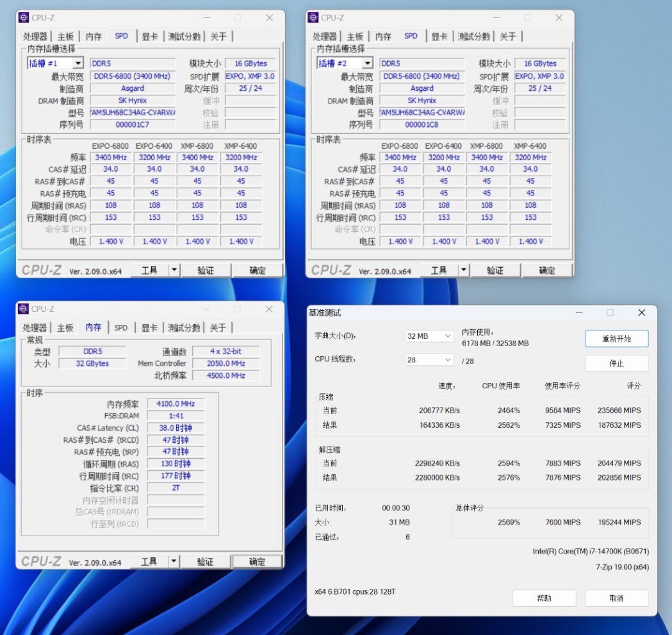The width and height of the screenshot is (672, 635).
Task: Switch to 处理器 tab in slot #1 window
Action: [x=35, y=37]
